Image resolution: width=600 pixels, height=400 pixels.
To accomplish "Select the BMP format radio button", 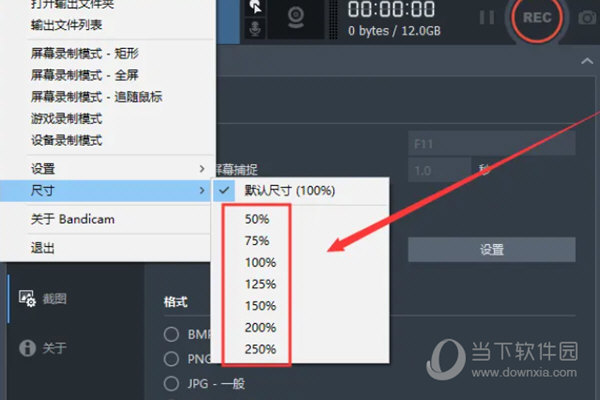I will [171, 334].
